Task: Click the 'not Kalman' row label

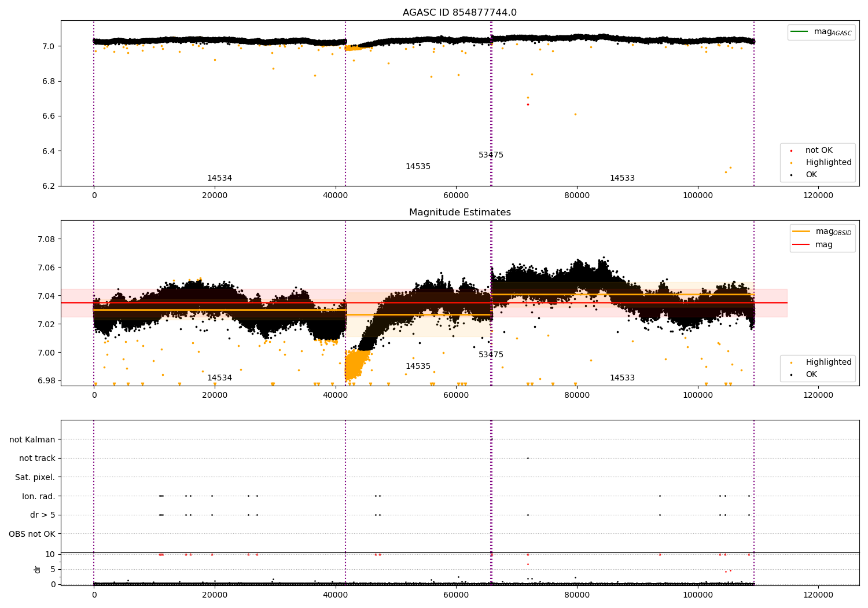Action: click(x=32, y=440)
